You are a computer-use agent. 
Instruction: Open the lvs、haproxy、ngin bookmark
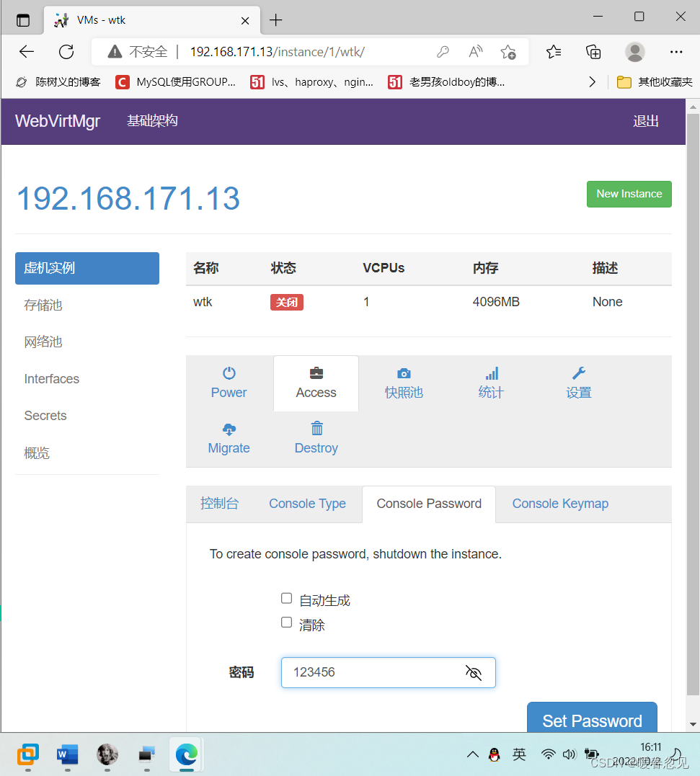312,81
